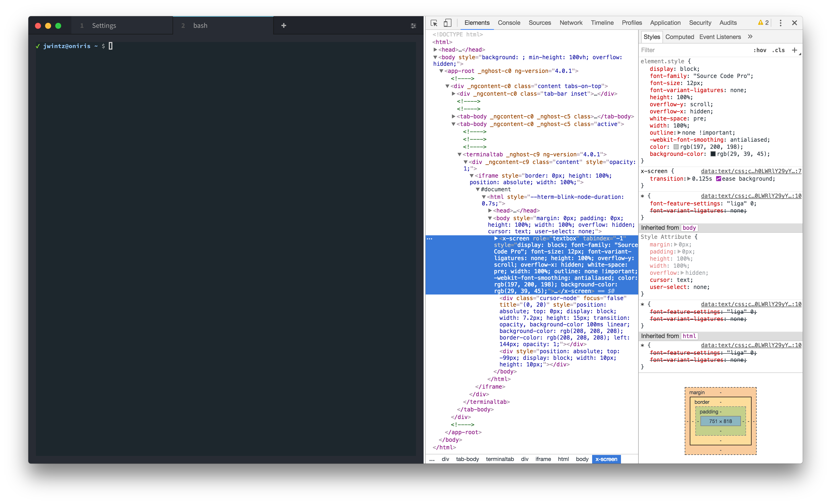The width and height of the screenshot is (831, 504).
Task: Toggle device emulation mode
Action: [x=447, y=23]
